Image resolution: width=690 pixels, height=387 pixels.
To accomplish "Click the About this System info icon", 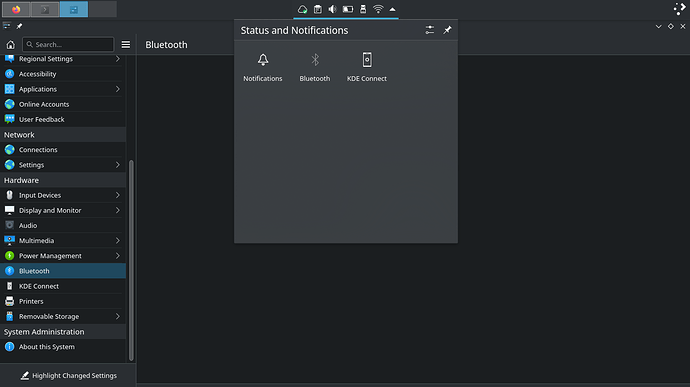I will (10, 347).
